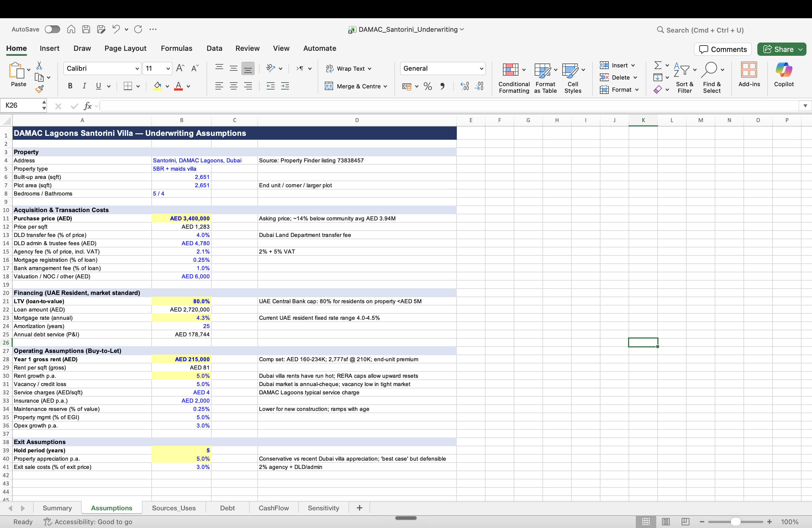Open the Calibri font name dropdown
Image resolution: width=812 pixels, height=528 pixels.
(x=137, y=68)
